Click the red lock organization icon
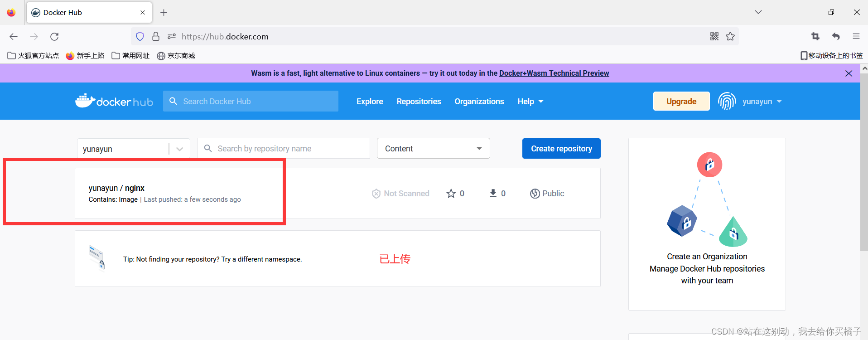Viewport: 868px width, 340px height. [x=709, y=165]
